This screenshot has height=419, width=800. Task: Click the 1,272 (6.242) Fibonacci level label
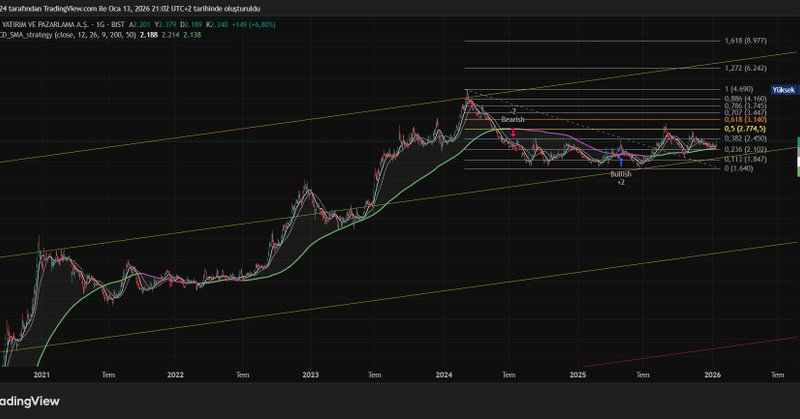[745, 68]
